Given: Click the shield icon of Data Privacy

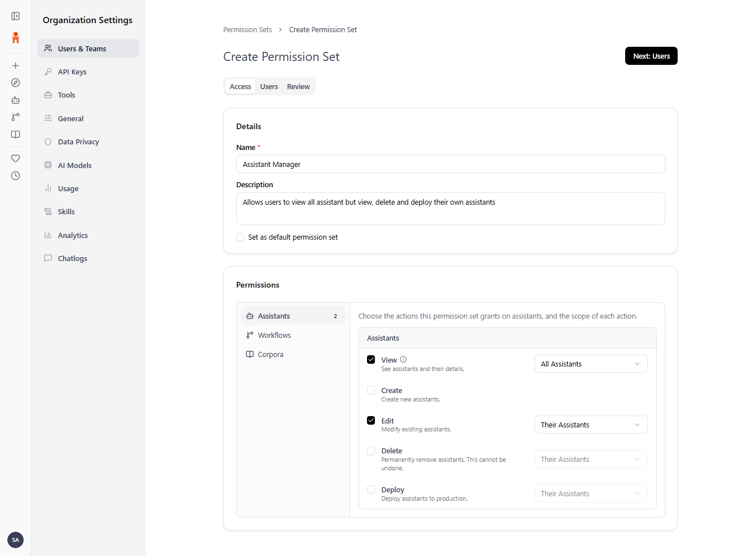Looking at the screenshot, I should tap(48, 142).
